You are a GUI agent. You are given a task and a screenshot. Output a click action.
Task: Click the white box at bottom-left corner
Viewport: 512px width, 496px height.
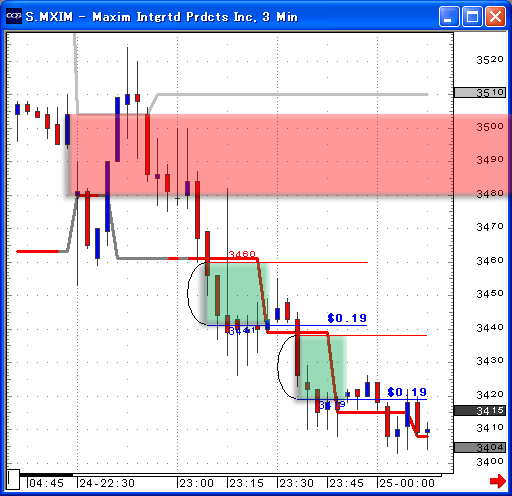click(x=13, y=479)
